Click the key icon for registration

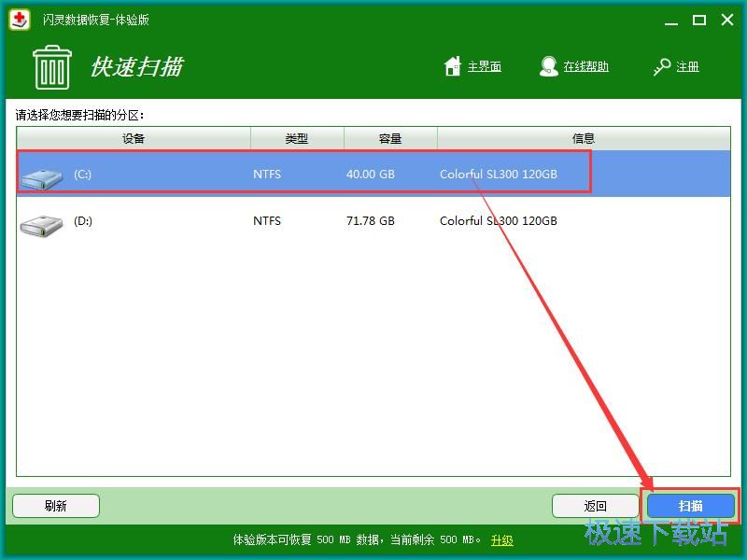(662, 66)
